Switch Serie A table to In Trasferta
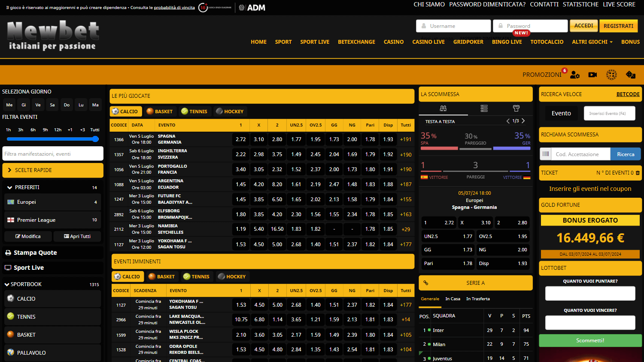 coord(478,299)
